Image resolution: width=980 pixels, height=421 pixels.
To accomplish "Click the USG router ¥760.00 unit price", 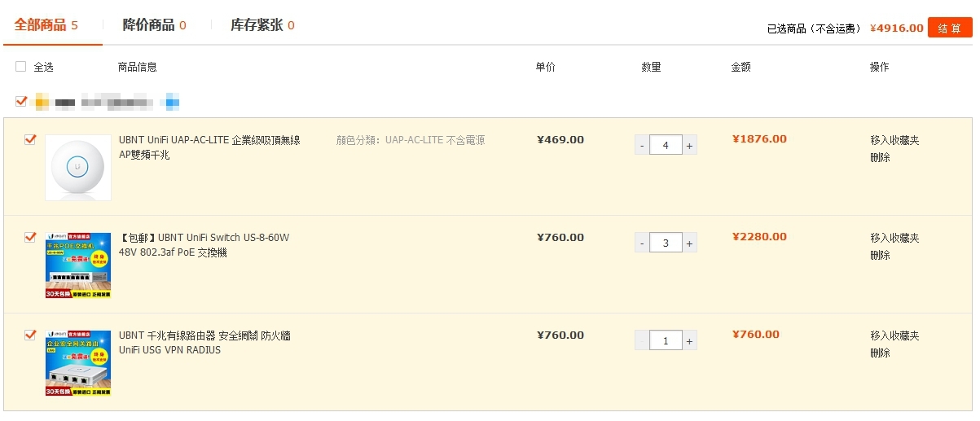I will point(560,335).
